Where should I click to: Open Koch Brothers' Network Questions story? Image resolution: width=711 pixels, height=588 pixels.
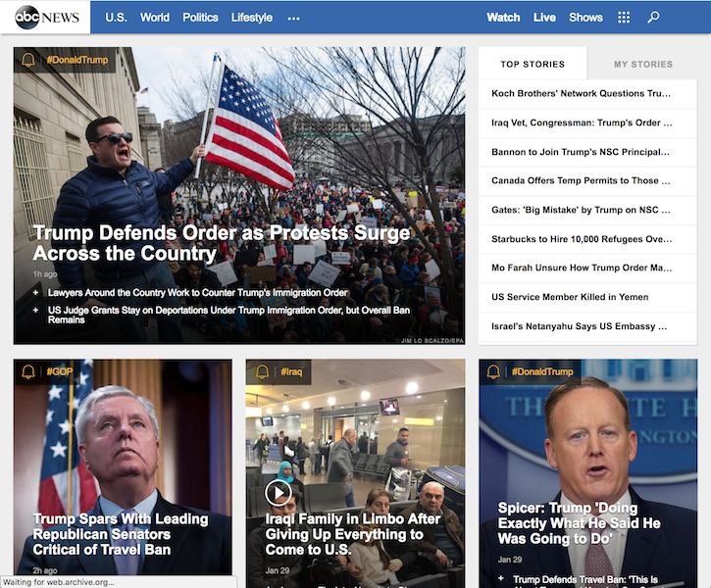(x=587, y=94)
